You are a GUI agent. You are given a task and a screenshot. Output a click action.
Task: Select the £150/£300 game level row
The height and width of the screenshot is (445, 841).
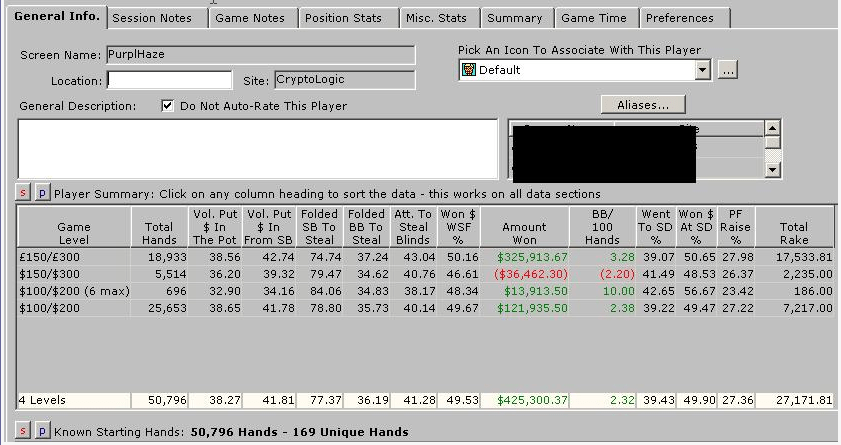[426, 257]
